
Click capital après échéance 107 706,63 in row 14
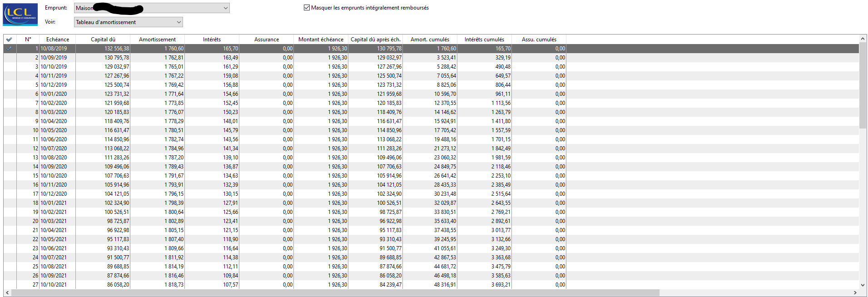point(389,167)
